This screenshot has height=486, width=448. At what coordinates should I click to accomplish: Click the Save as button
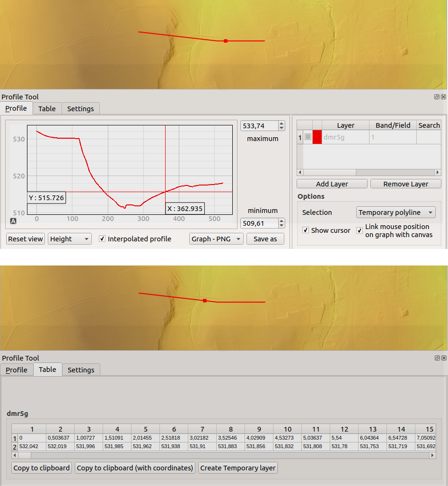point(265,239)
